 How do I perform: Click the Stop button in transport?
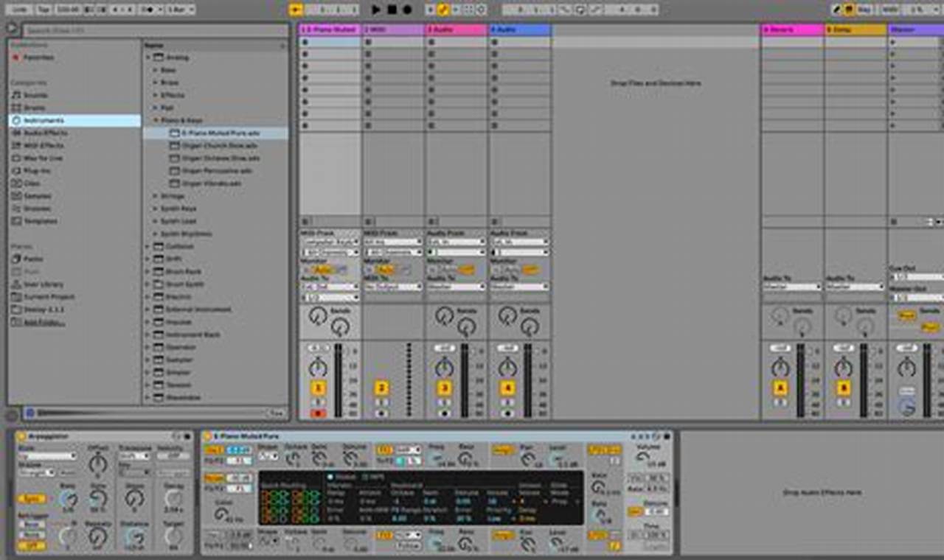(392, 10)
